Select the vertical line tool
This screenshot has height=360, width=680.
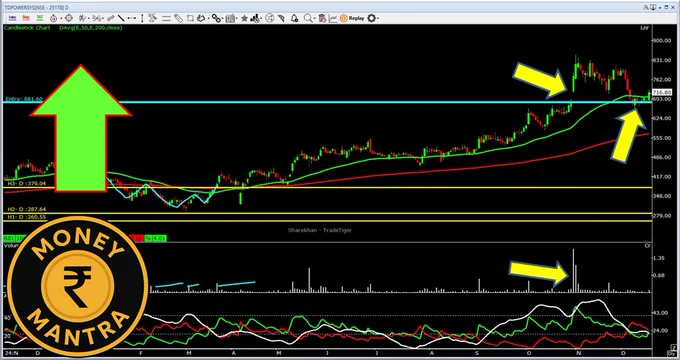coord(142,18)
